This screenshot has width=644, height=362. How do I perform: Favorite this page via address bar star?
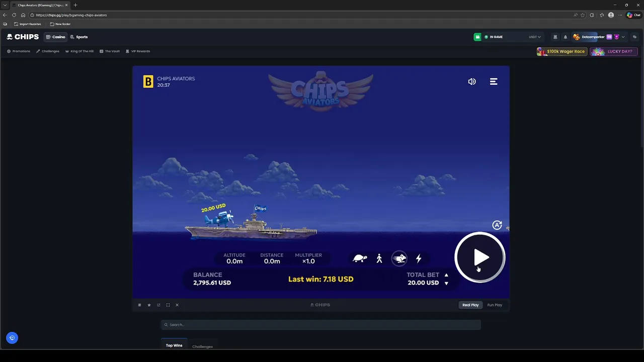(x=583, y=15)
